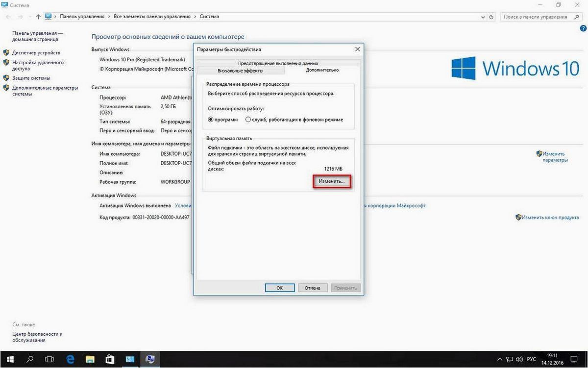Open the volume tray icon
Screen dimensions: 588x368
pyautogui.click(x=519, y=360)
